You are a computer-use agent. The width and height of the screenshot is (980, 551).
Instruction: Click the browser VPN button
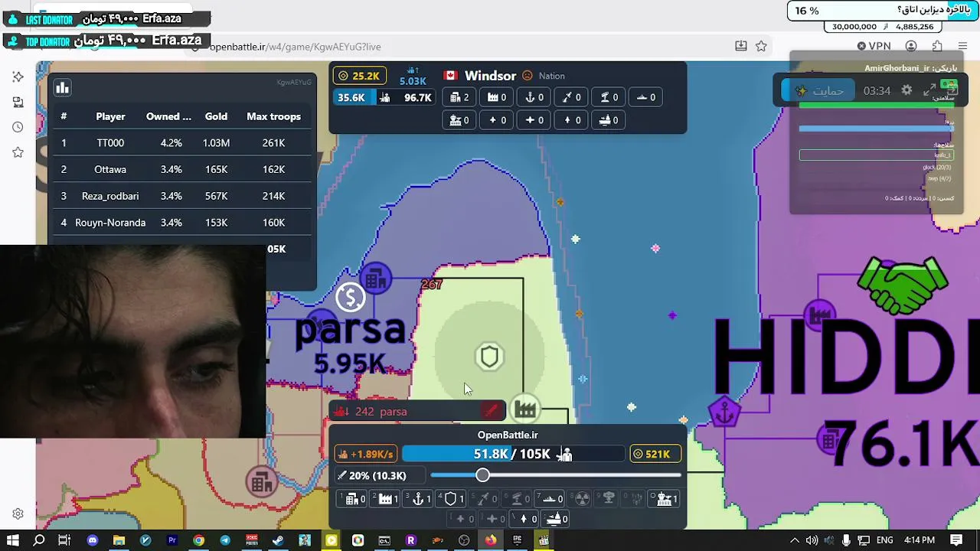point(874,47)
